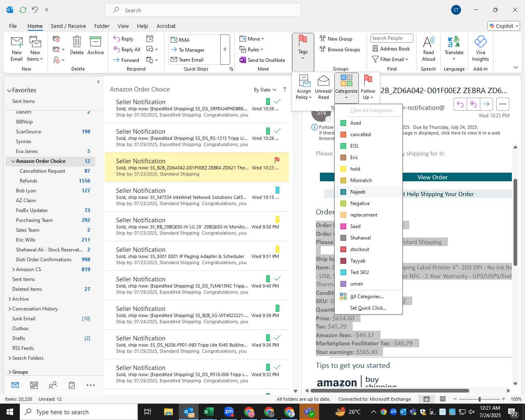Viewport: 525px width, 420px height.
Task: Click Browse Groups
Action: 340,49
